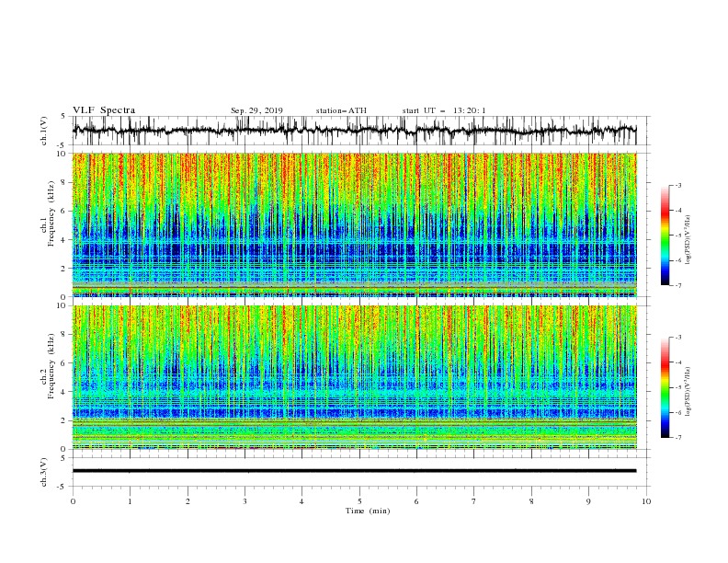Click the ch.1 voltage waveform trace
Viewport: 728px width, 563px height.
pyautogui.click(x=355, y=131)
